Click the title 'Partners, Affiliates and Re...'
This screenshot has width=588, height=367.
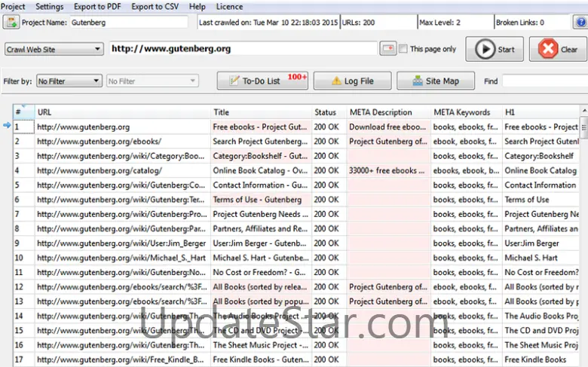pyautogui.click(x=262, y=228)
